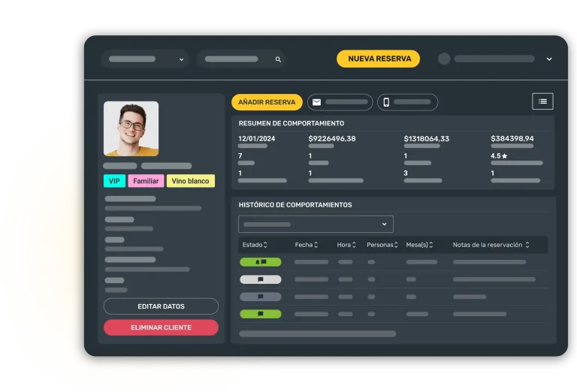Open the list view icon button

[542, 101]
